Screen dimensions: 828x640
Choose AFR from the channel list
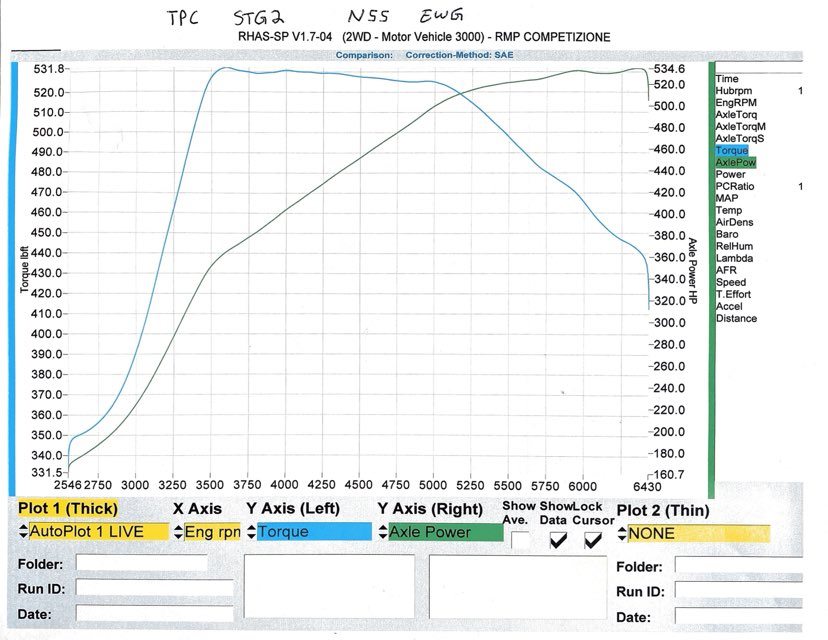click(x=727, y=271)
